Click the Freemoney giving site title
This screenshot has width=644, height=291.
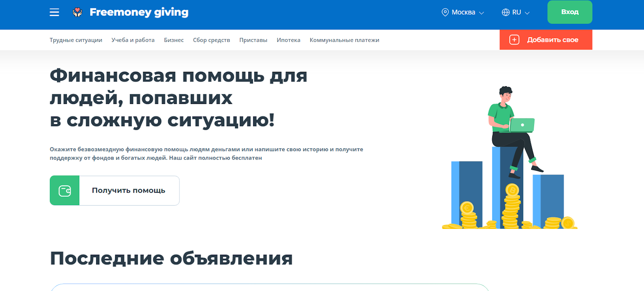(x=139, y=12)
